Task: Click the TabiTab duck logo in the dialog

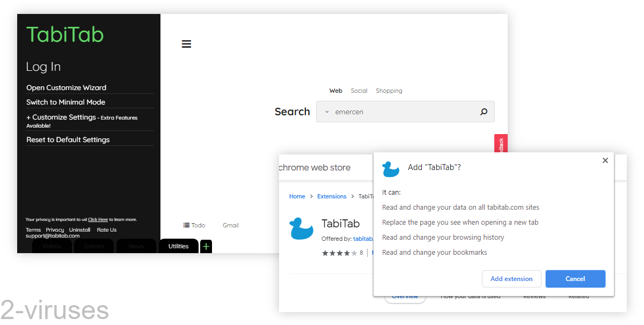Action: (391, 169)
